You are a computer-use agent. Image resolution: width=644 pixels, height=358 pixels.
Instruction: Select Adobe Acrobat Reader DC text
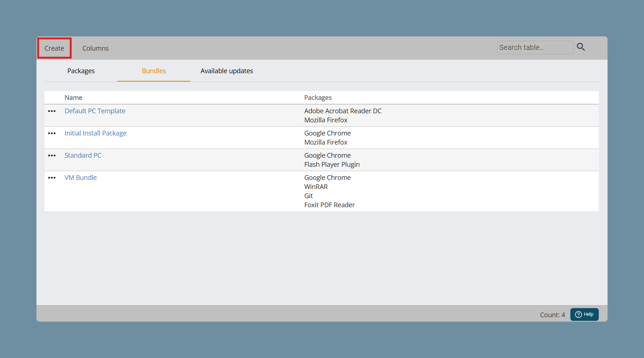343,111
